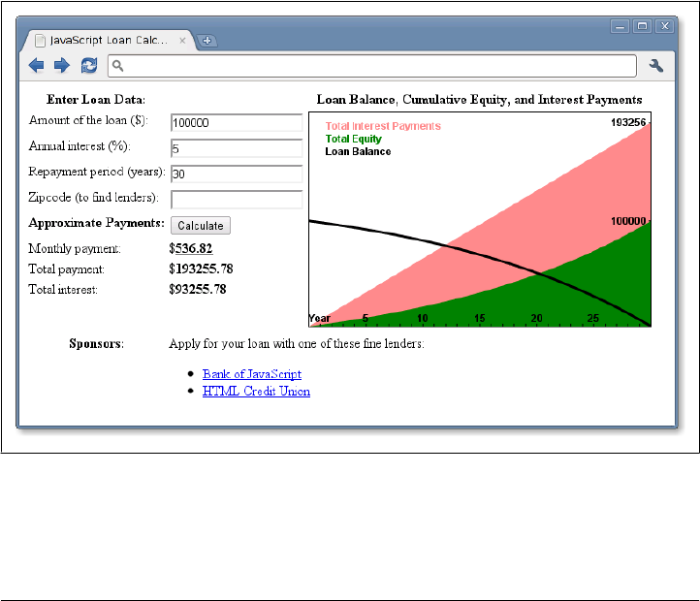Maximize the browser window
This screenshot has width=700, height=601.
[642, 26]
